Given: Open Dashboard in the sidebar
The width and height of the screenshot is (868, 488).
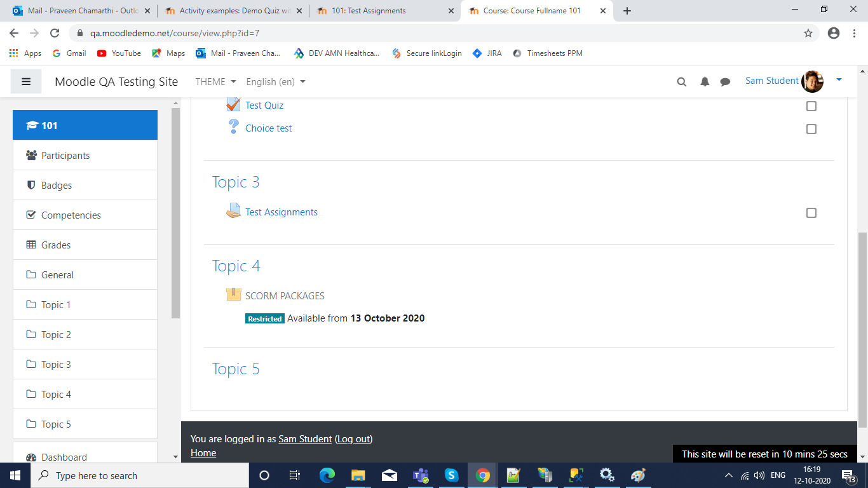Looking at the screenshot, I should click(85, 454).
